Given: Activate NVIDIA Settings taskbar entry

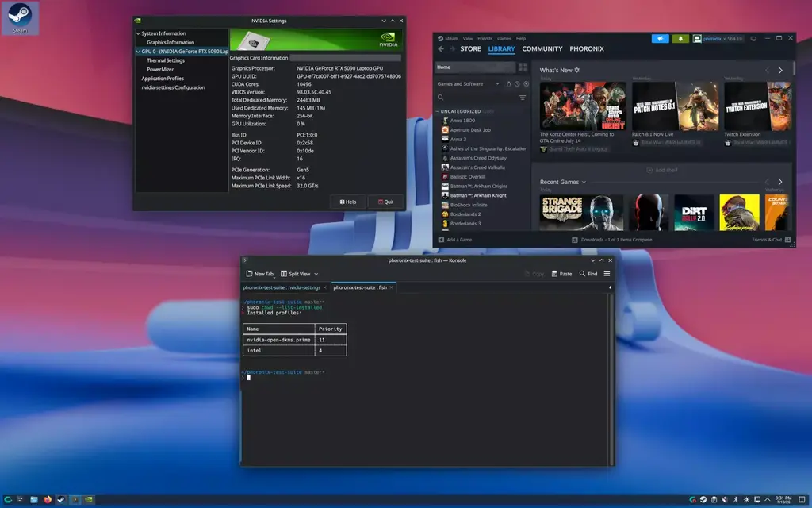Looking at the screenshot, I should tap(89, 500).
